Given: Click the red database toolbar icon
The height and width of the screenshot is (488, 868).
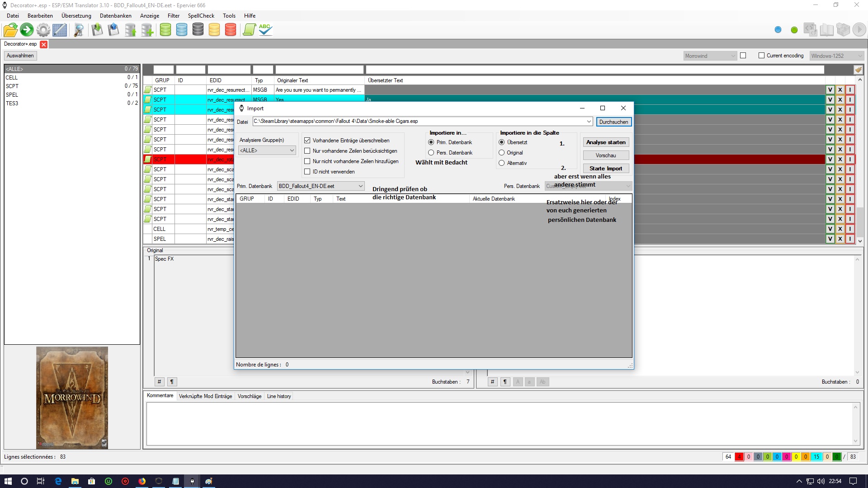Looking at the screenshot, I should click(x=231, y=30).
